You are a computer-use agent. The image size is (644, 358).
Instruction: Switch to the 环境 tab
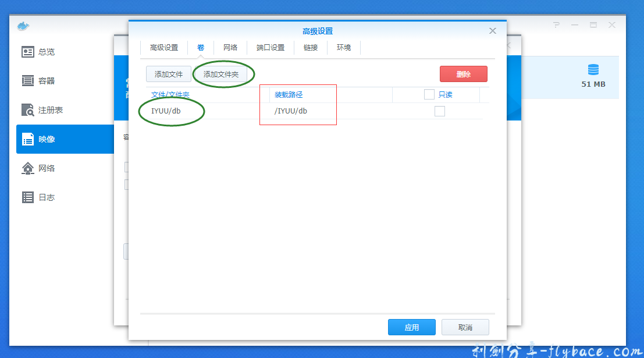pos(343,48)
